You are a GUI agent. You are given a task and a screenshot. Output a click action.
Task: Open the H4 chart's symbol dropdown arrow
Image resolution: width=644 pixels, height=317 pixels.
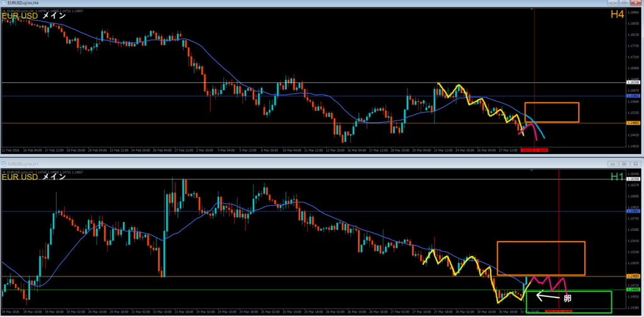(x=4, y=11)
